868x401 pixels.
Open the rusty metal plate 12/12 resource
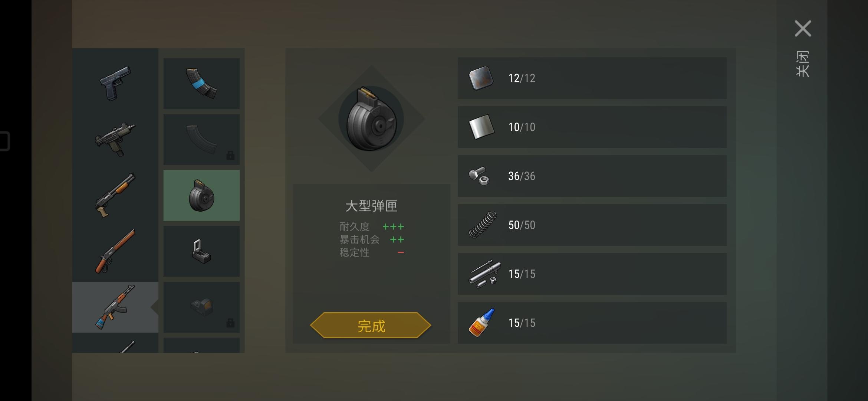pos(592,78)
